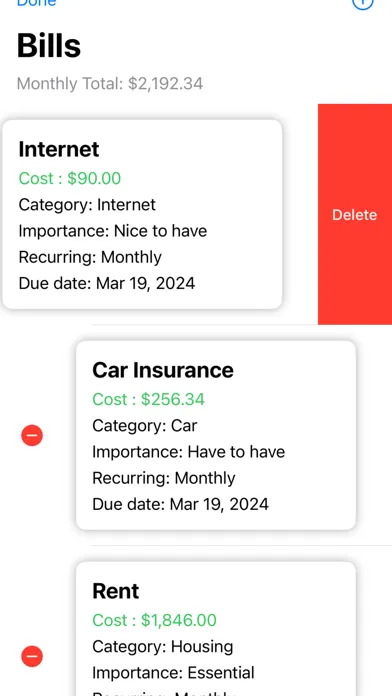Tap the red minus icon beside Car Insurance

coord(32,435)
